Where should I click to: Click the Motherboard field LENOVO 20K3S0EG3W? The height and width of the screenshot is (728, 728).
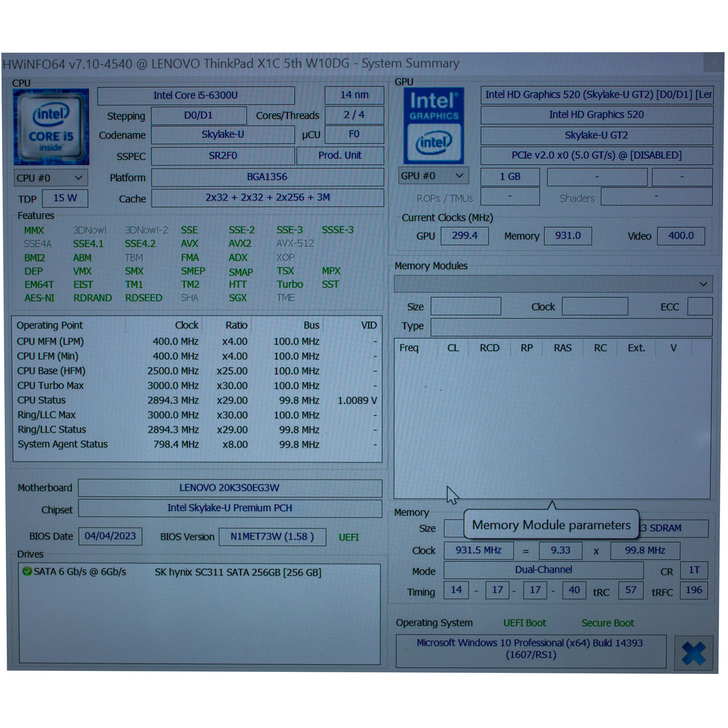point(230,488)
